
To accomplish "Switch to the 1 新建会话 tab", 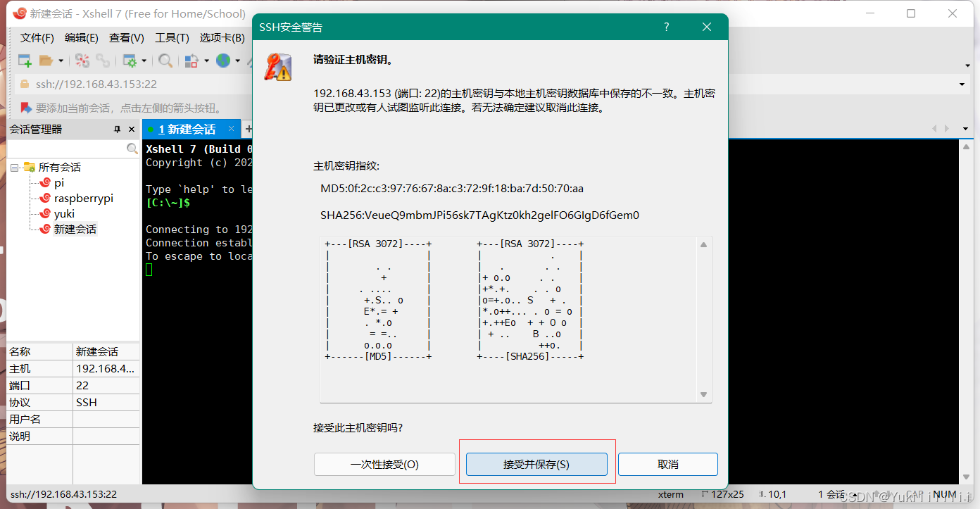I will (187, 130).
